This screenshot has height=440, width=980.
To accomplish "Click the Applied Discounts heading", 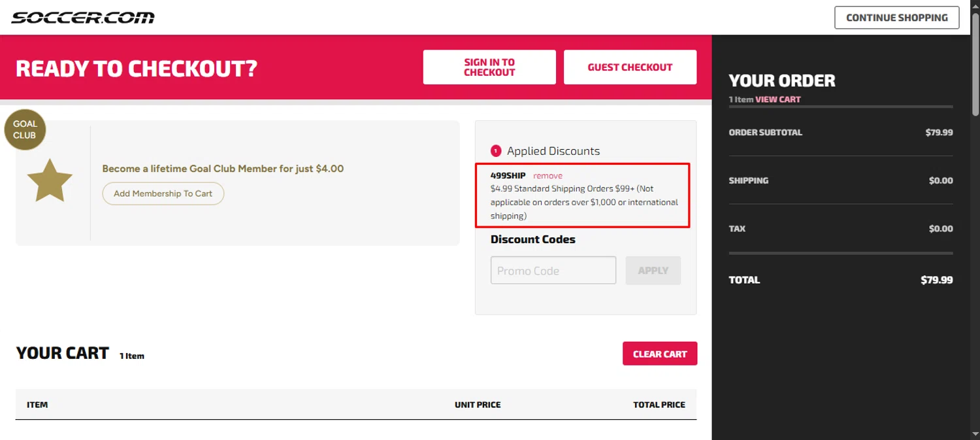I will [x=553, y=151].
